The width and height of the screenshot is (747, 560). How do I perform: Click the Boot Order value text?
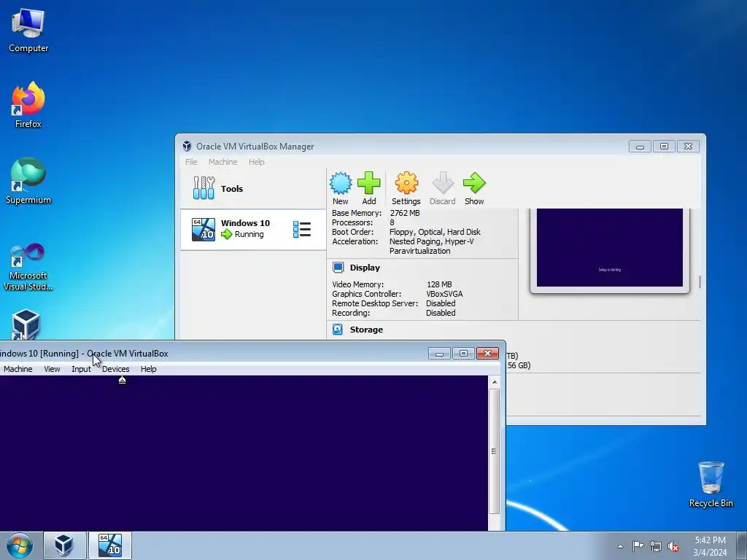coord(435,232)
